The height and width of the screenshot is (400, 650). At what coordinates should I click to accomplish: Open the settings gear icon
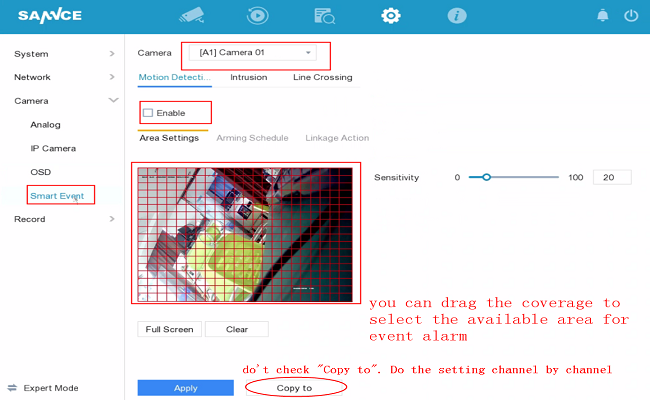coord(391,16)
